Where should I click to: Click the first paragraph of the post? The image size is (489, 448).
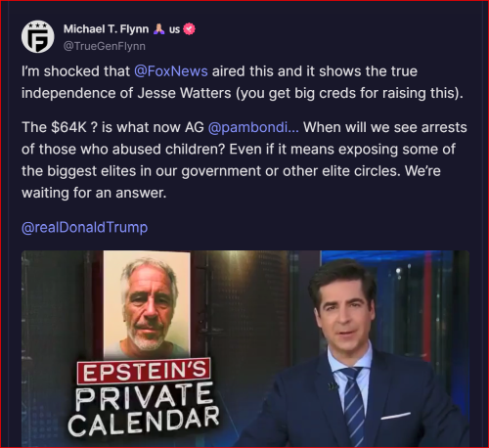(243, 82)
